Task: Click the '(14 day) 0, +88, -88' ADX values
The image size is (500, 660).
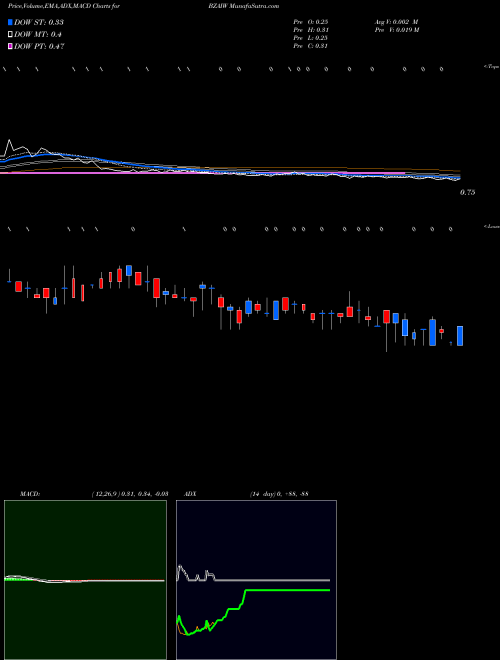Action: tap(279, 493)
